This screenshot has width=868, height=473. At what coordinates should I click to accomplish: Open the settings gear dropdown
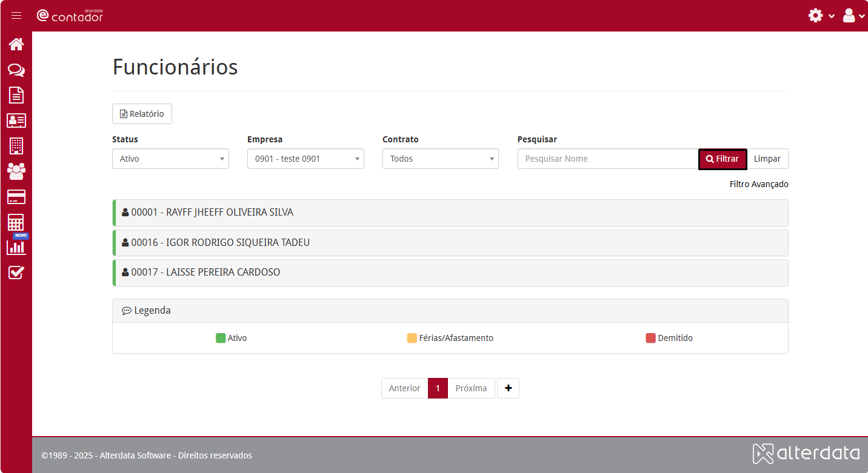click(x=821, y=16)
